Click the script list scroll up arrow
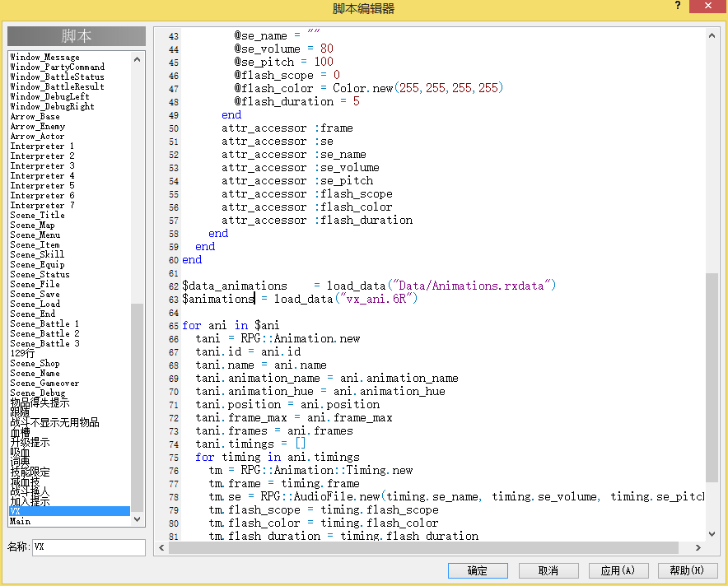This screenshot has height=586, width=728. pyautogui.click(x=137, y=59)
